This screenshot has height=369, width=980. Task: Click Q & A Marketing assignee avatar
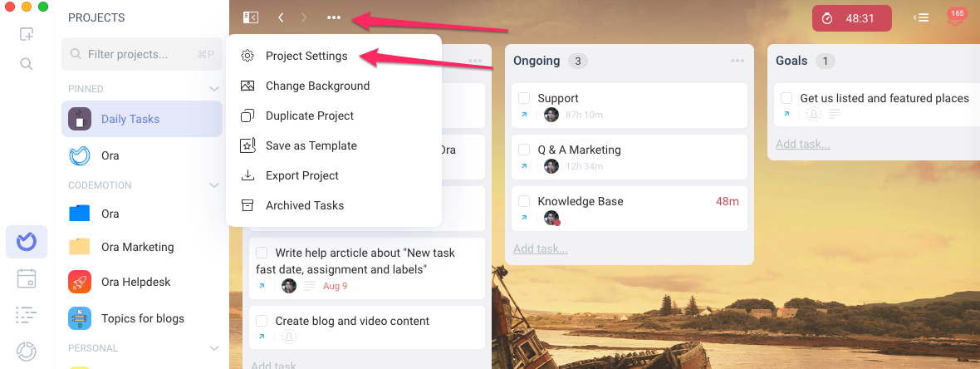click(551, 165)
